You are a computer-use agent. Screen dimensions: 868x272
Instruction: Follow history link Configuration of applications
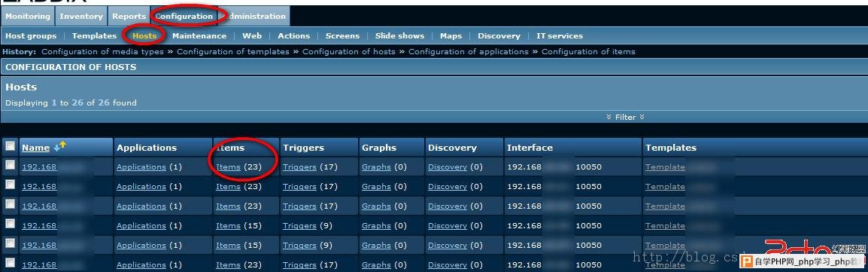[x=469, y=51]
